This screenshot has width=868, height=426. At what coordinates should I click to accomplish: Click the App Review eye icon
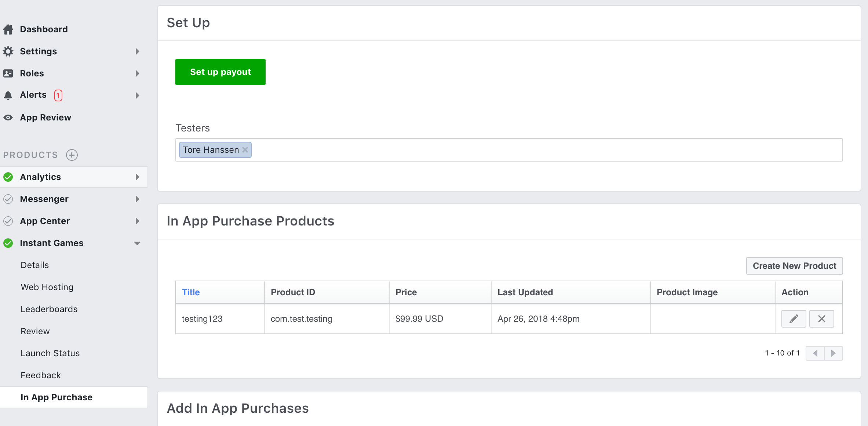[x=8, y=118]
